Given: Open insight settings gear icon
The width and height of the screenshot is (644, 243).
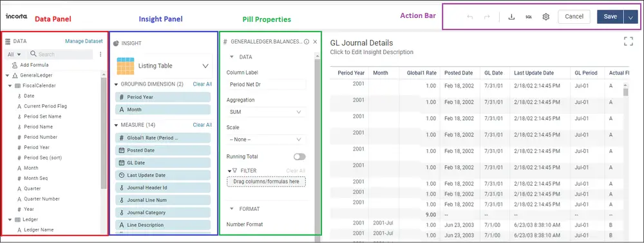Looking at the screenshot, I should click(x=546, y=17).
